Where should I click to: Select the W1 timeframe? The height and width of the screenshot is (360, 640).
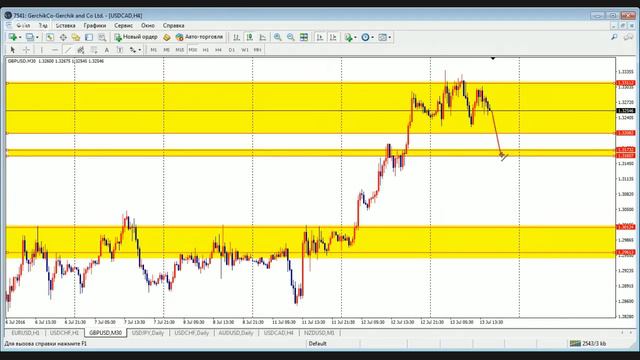point(244,50)
